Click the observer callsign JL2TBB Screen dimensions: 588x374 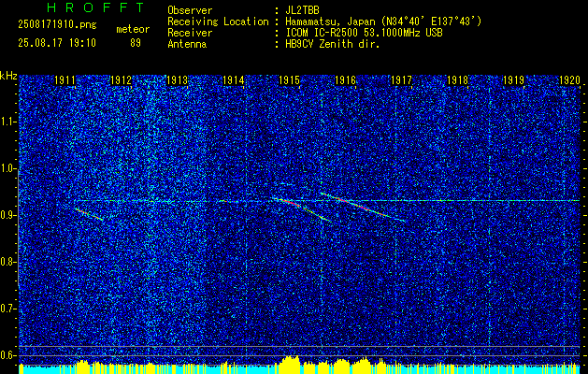point(302,10)
